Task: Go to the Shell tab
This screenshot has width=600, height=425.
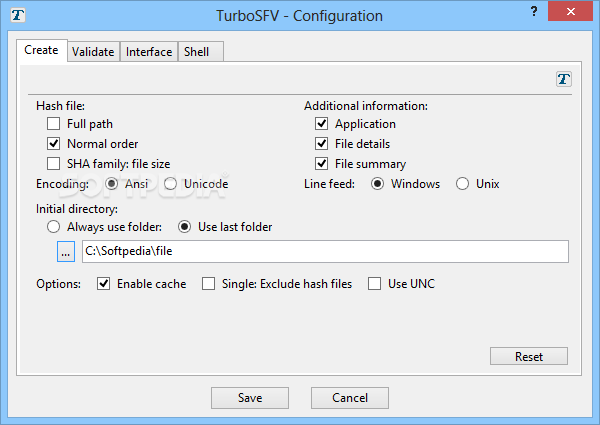Action: click(196, 52)
